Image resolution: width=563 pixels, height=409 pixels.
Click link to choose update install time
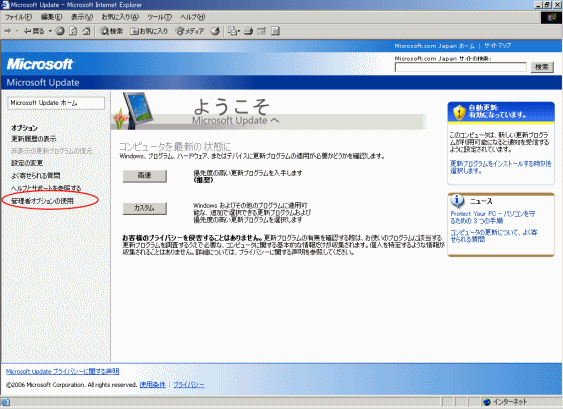click(x=501, y=167)
